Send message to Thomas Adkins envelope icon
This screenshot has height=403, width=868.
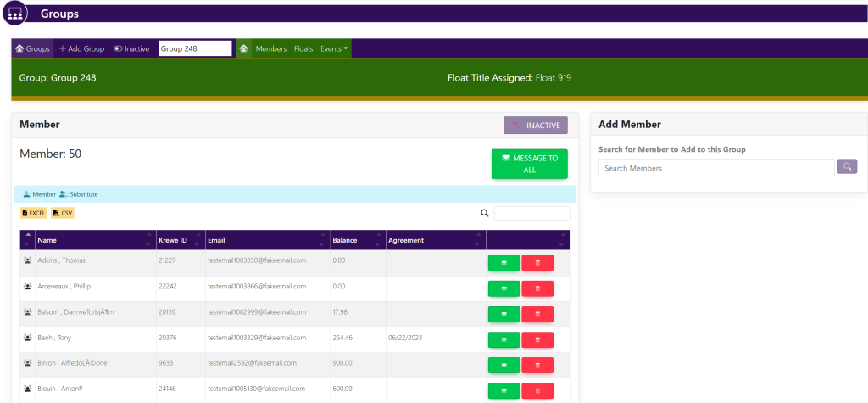(x=504, y=263)
